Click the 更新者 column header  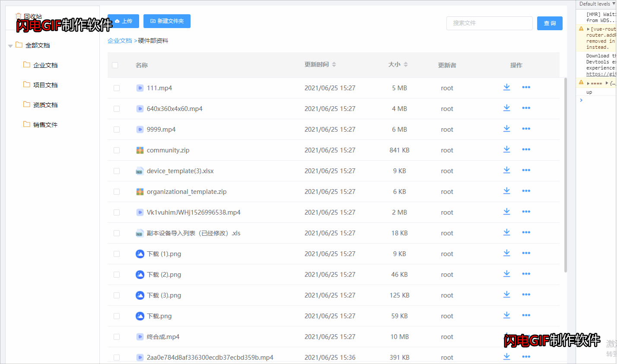point(447,65)
